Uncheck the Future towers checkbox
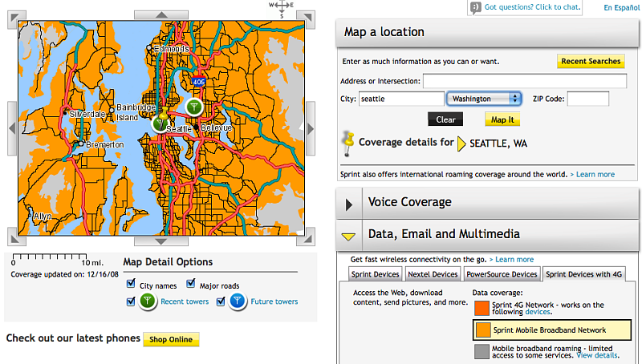Image resolution: width=642 pixels, height=364 pixels. pos(221,301)
